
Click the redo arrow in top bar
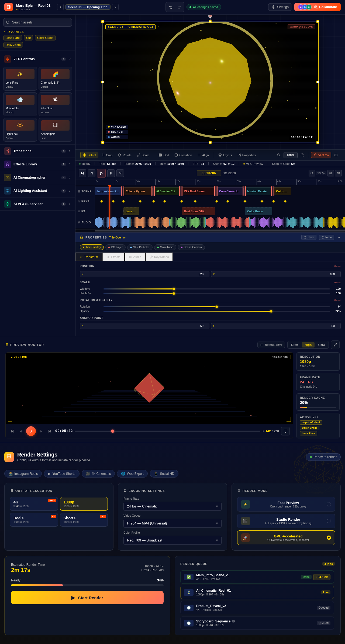tap(179, 7)
